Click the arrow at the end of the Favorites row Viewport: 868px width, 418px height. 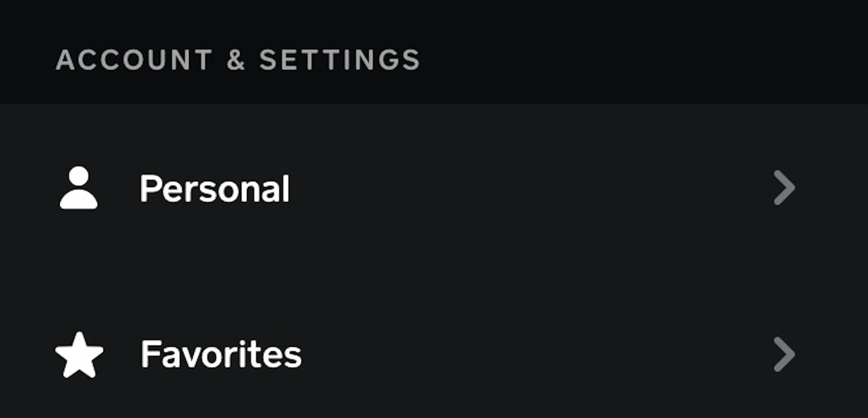click(x=784, y=355)
